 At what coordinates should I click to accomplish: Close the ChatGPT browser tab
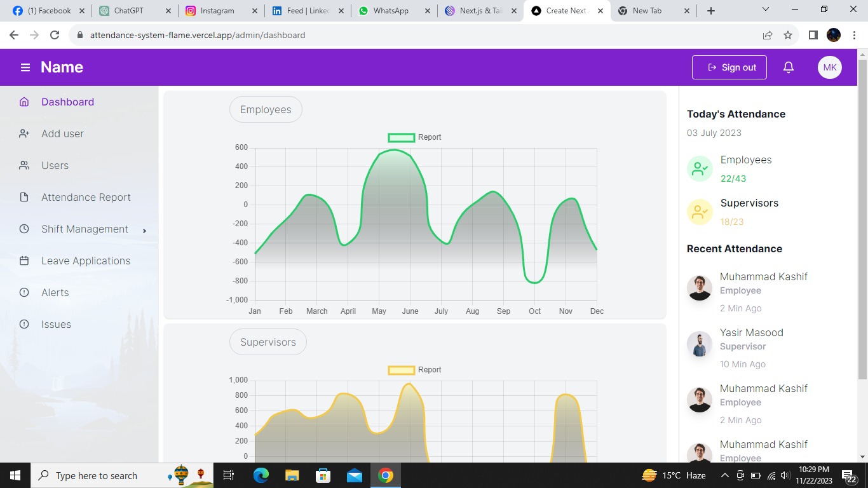168,11
